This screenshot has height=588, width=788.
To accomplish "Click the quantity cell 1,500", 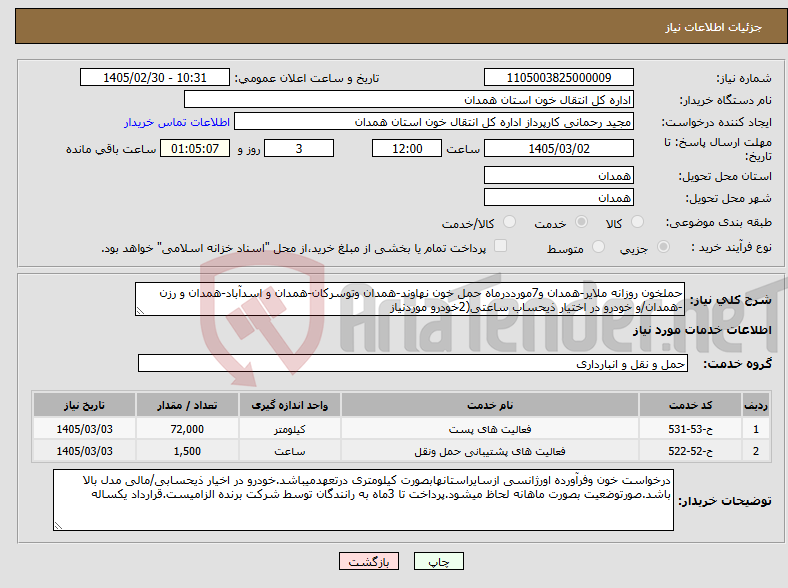I will pos(187,451).
